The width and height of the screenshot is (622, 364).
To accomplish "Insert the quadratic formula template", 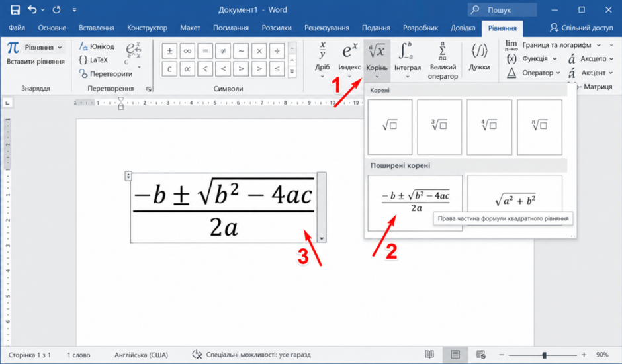I will (x=415, y=203).
